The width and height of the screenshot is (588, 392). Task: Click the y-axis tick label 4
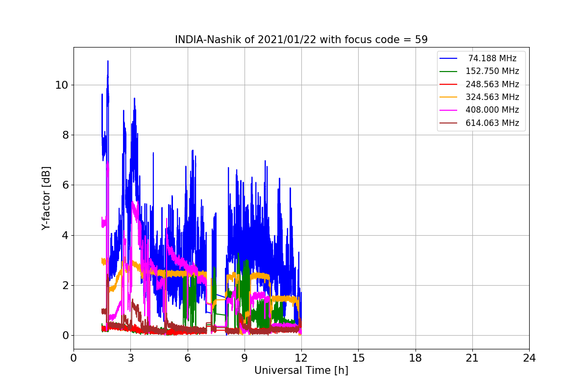66,235
